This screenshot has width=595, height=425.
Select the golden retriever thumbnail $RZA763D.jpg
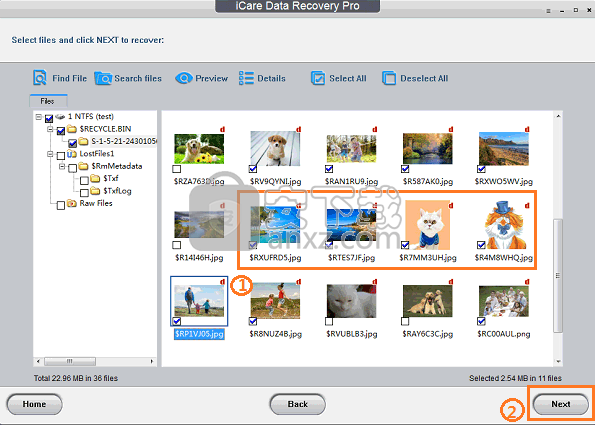coord(199,148)
